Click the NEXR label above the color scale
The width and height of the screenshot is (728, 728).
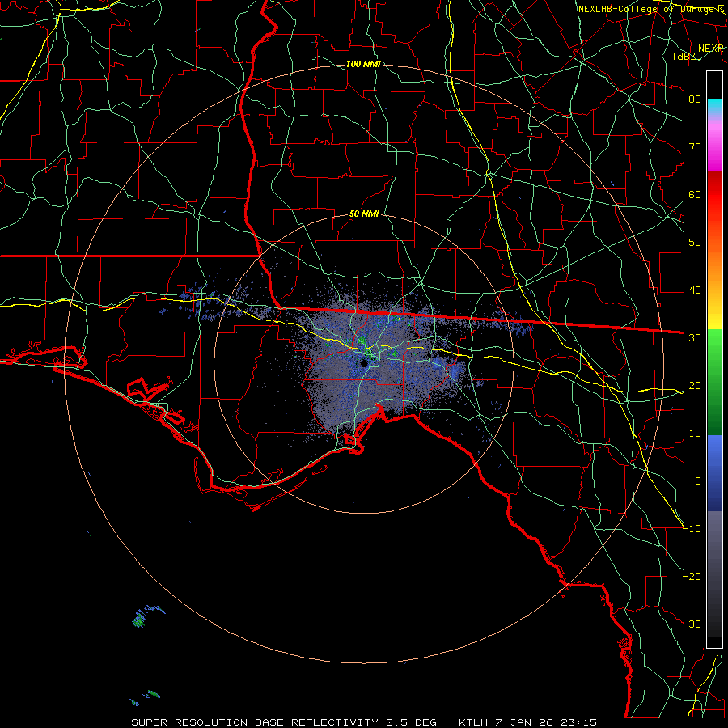click(711, 49)
